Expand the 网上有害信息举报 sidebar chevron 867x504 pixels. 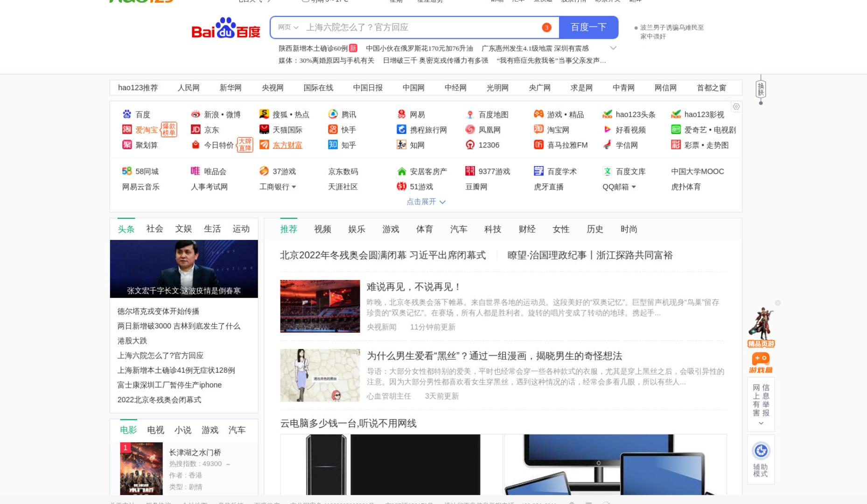(761, 423)
